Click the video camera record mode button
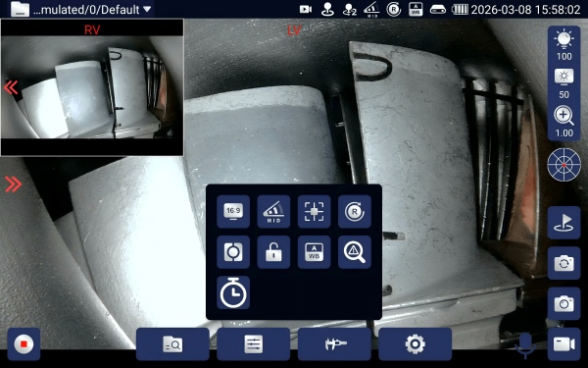588x368 pixels. point(564,344)
